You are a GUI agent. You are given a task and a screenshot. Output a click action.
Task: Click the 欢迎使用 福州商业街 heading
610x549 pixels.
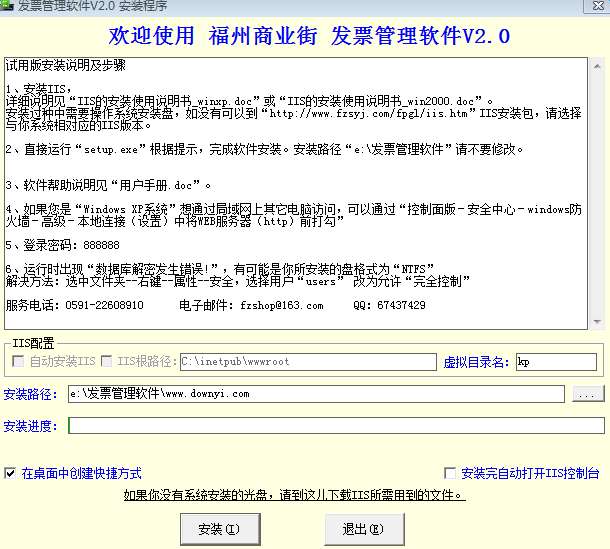click(x=213, y=36)
